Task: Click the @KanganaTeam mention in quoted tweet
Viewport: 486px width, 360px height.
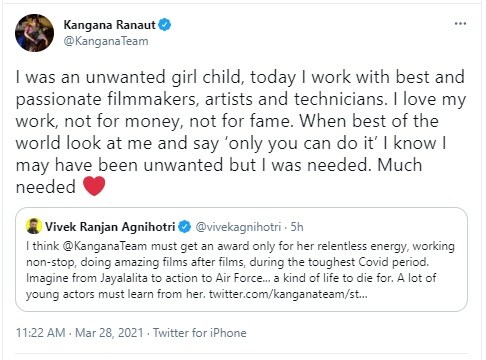Action: point(105,246)
